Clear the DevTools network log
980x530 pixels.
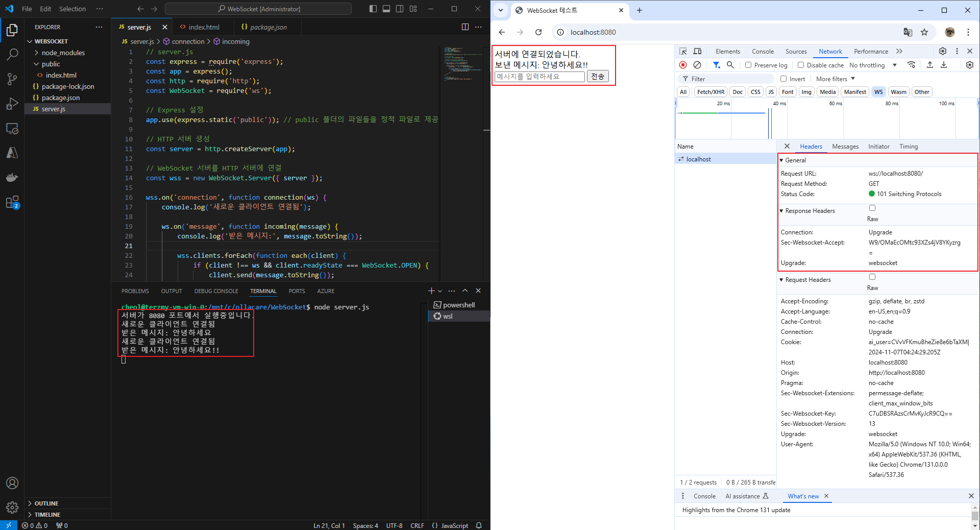(x=697, y=65)
